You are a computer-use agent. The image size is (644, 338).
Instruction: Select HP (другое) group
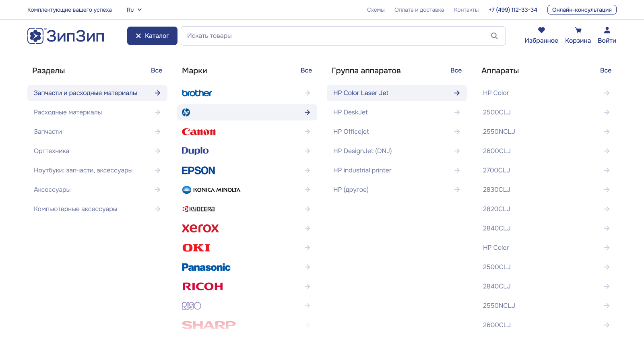[397, 190]
